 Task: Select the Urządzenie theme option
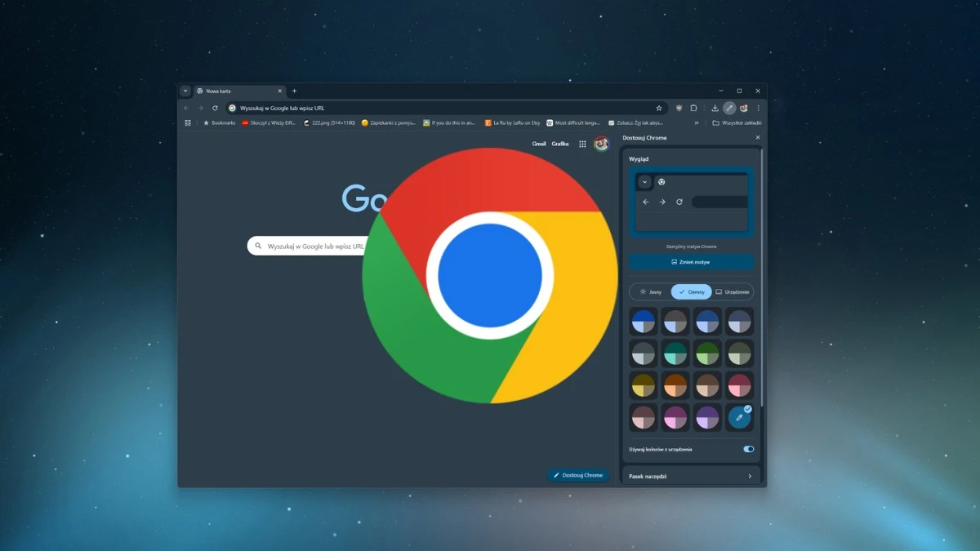[732, 291]
